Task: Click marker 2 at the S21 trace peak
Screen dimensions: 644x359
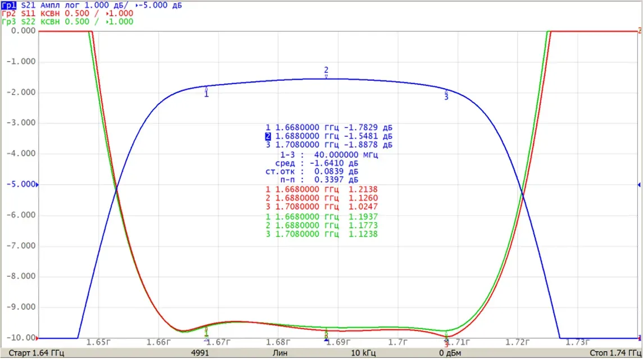Action: [x=326, y=72]
